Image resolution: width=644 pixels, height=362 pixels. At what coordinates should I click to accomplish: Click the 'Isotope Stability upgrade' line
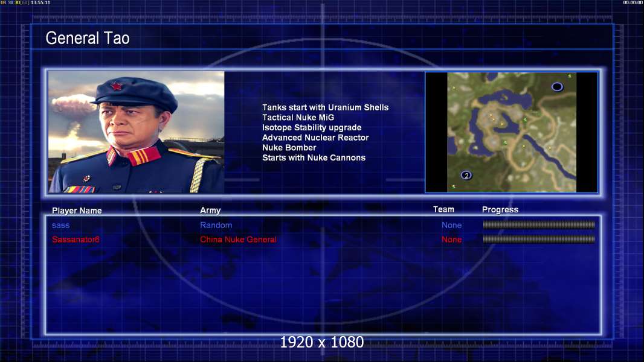coord(312,127)
